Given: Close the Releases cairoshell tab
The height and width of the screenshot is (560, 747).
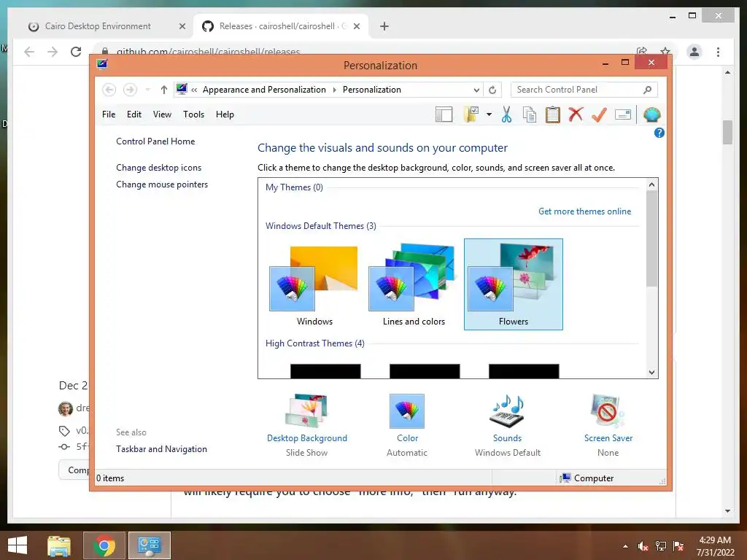Looking at the screenshot, I should coord(356,26).
